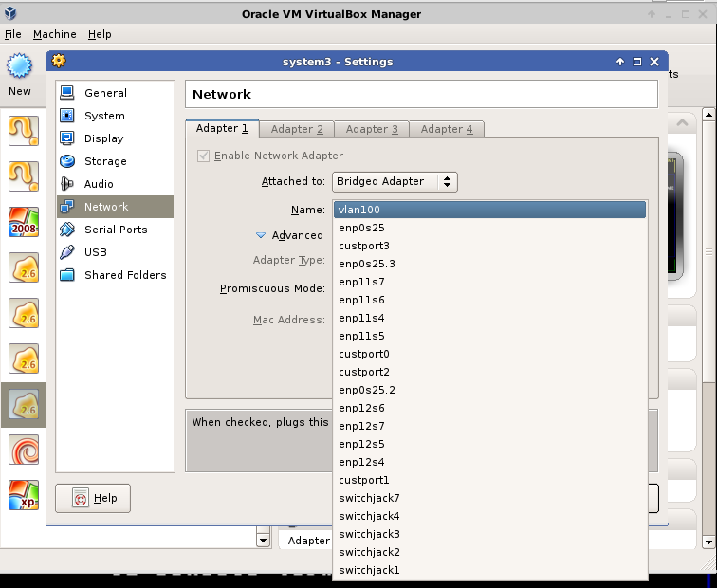
Task: Choose vlan100 from the Name list
Action: point(489,210)
